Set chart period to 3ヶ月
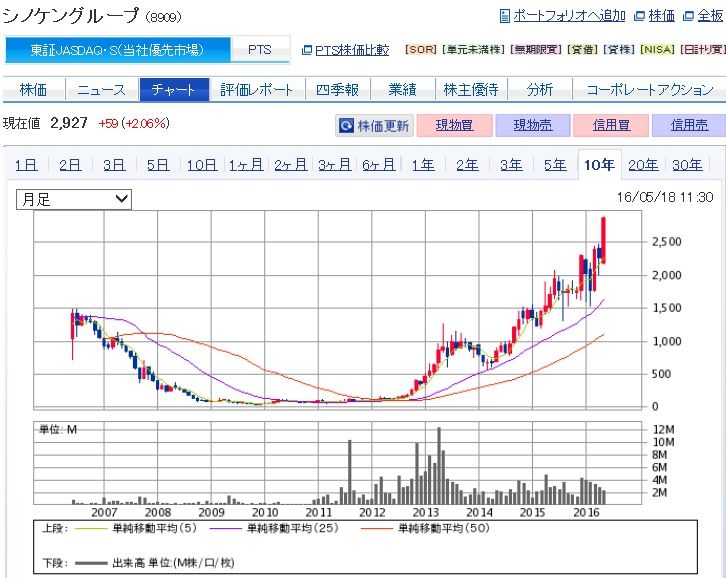726x578 pixels. pyautogui.click(x=334, y=165)
